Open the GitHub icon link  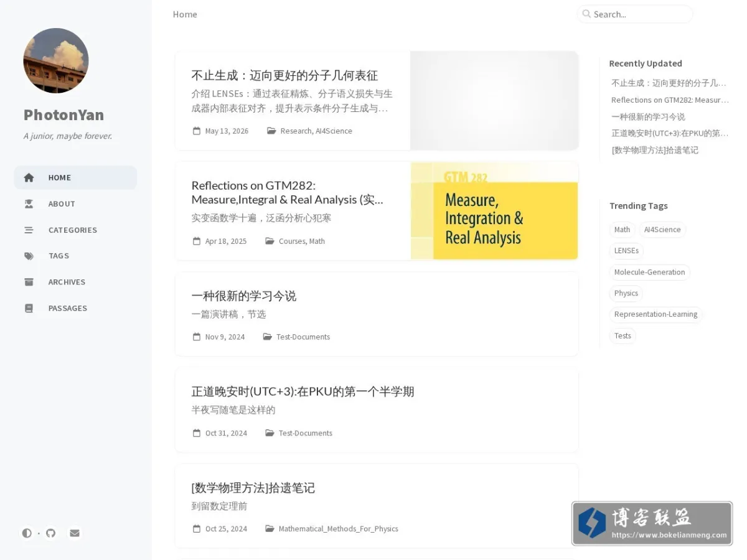tap(50, 533)
